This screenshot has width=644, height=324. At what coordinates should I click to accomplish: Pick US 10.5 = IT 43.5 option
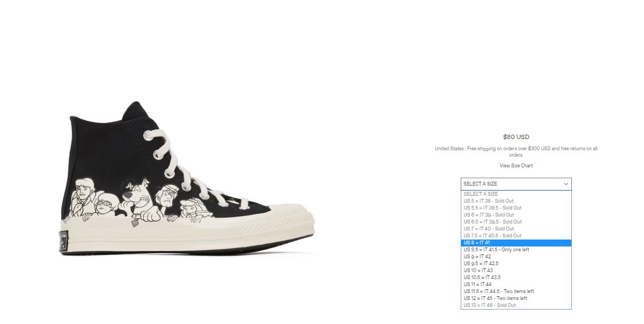(516, 277)
